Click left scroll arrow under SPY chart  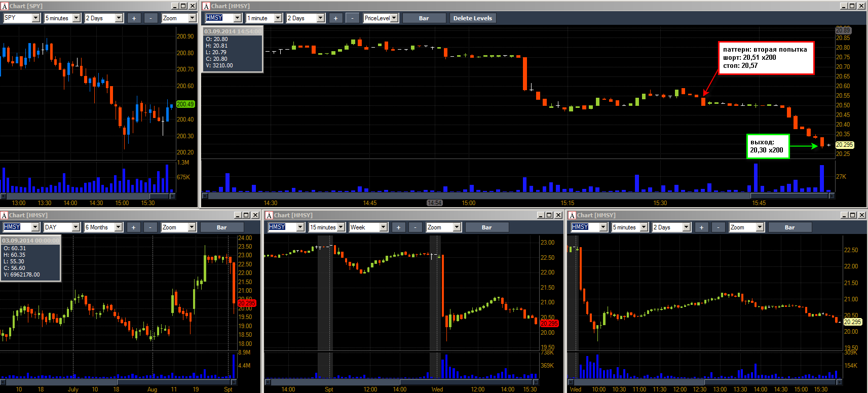tap(3, 196)
